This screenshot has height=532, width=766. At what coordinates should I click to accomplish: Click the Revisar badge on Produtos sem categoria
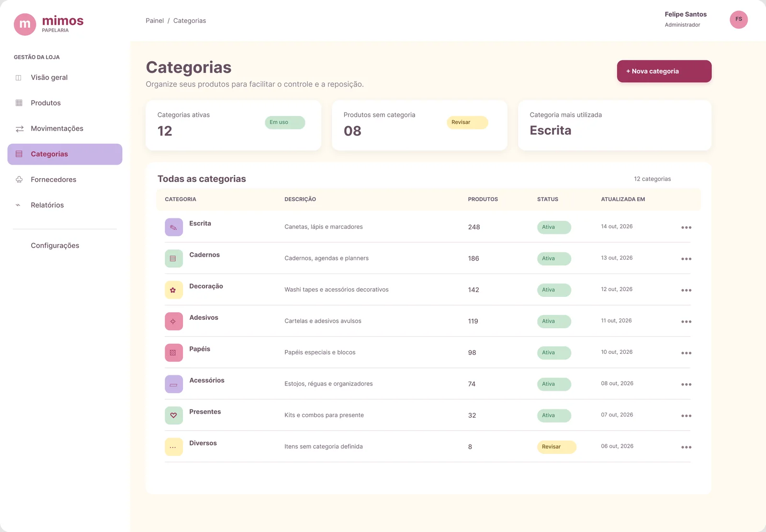467,123
